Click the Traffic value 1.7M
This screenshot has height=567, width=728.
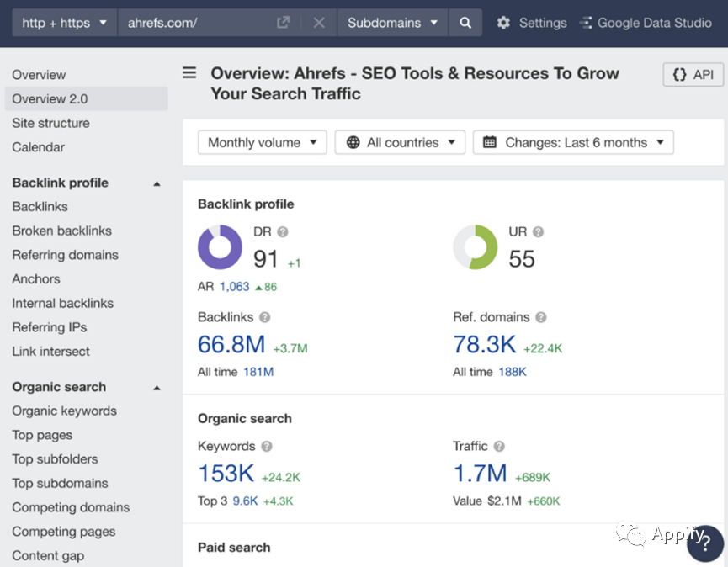[x=480, y=474]
